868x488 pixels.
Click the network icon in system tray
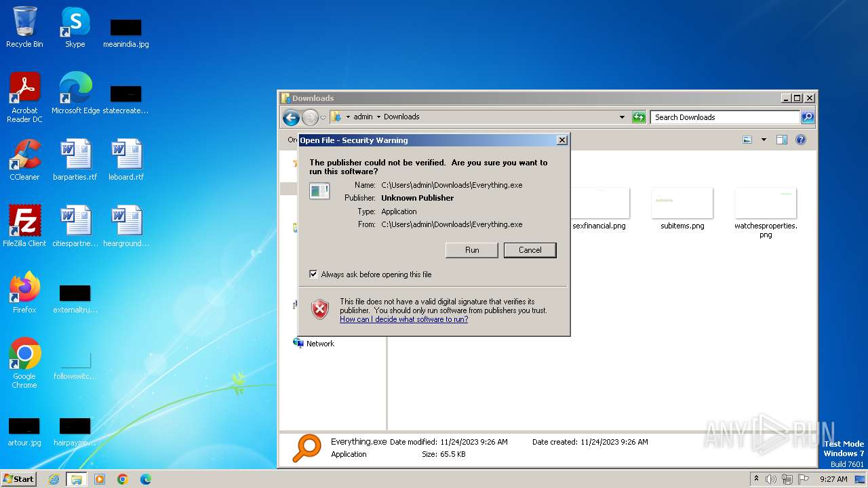pyautogui.click(x=788, y=479)
